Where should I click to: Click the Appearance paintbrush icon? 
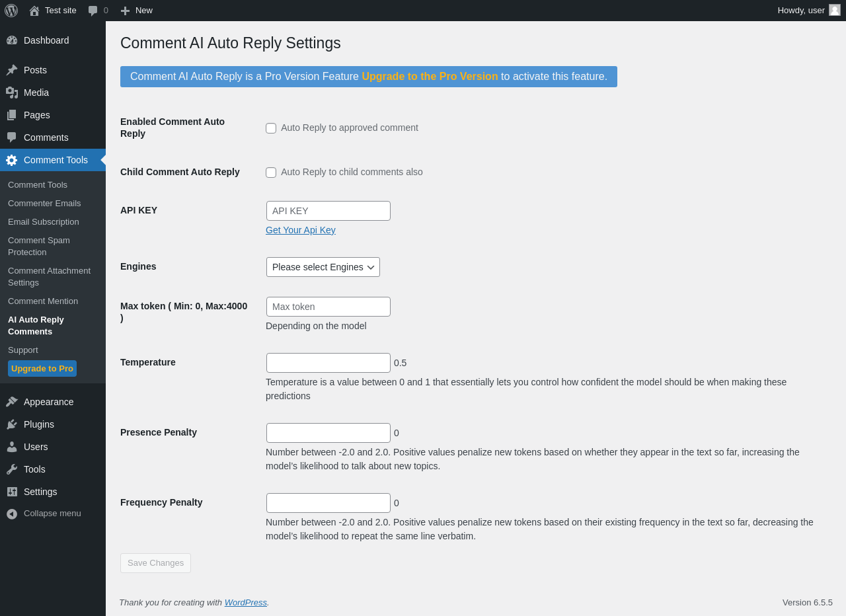coord(12,402)
